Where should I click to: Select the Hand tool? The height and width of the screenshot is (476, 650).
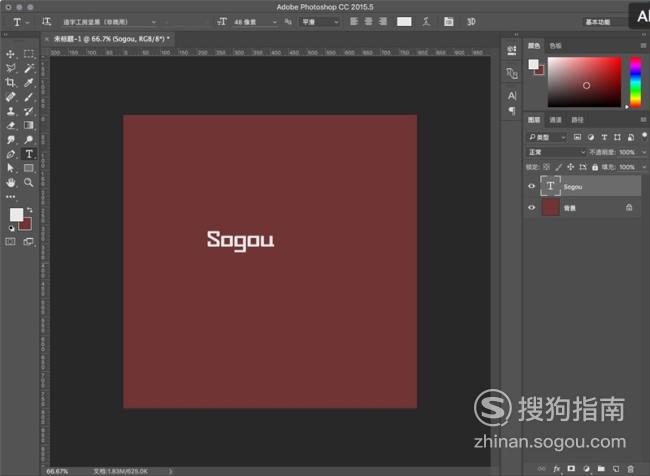(11, 182)
